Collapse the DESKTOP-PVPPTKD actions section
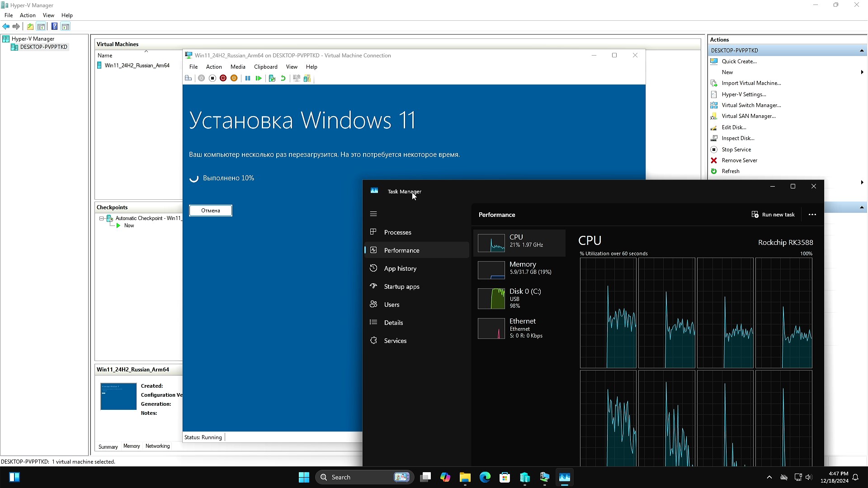868x488 pixels. (861, 51)
